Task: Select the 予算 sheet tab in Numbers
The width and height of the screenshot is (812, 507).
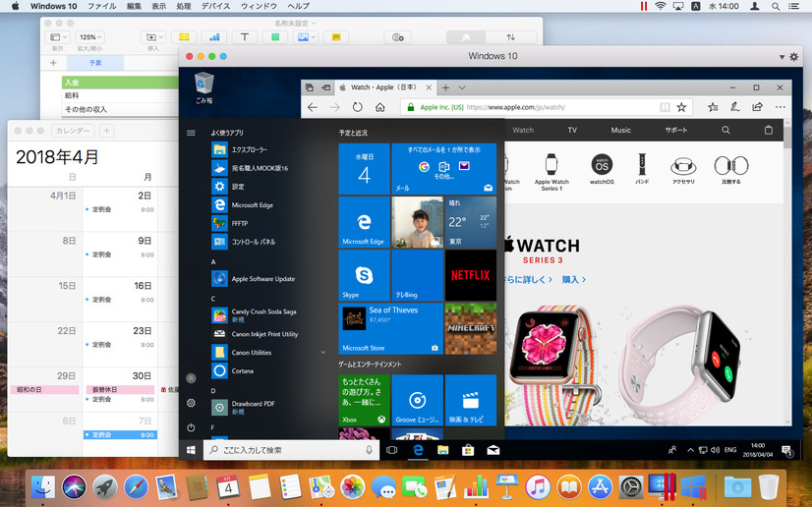Action: 95,63
